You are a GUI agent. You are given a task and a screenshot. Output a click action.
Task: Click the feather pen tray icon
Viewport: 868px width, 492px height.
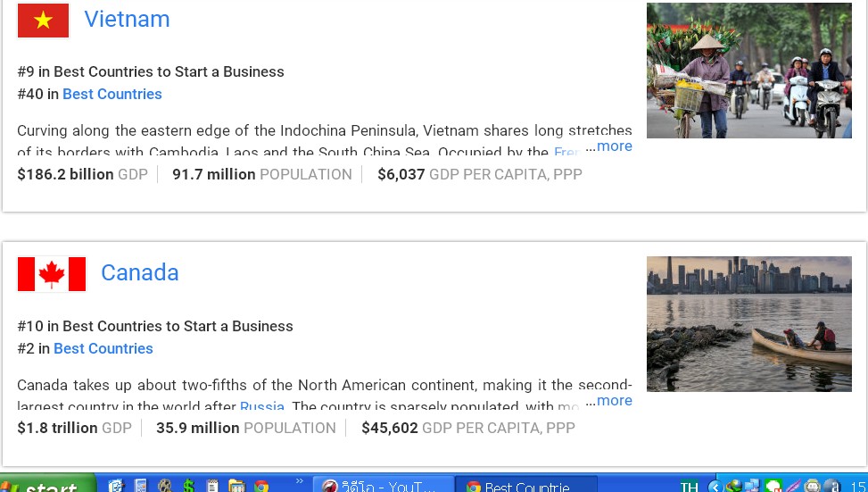click(792, 486)
